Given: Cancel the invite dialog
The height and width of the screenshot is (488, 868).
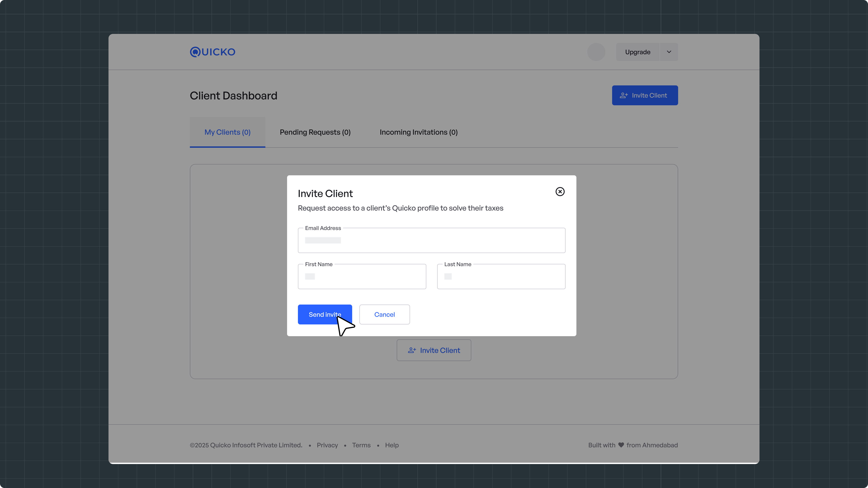Looking at the screenshot, I should coord(384,314).
